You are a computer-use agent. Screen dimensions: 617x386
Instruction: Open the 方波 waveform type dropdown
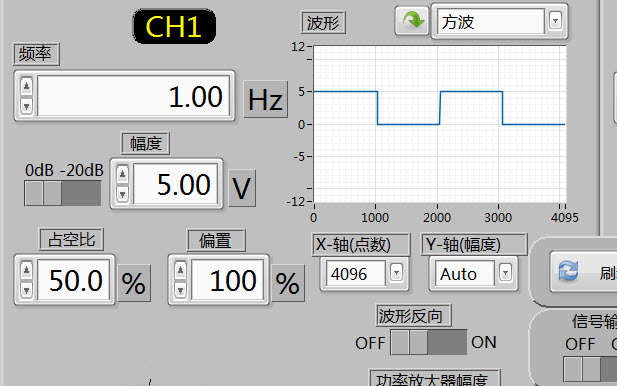pos(555,20)
